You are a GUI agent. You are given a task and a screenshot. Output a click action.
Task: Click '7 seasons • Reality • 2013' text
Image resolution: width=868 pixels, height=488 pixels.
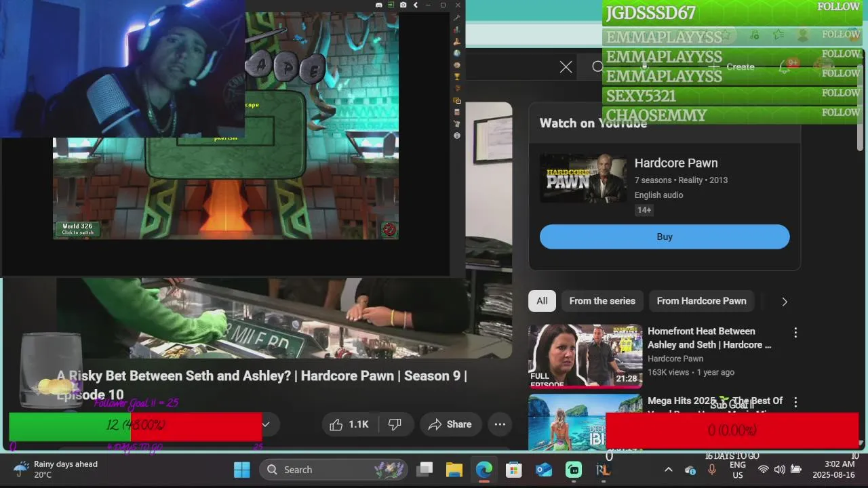pos(681,180)
